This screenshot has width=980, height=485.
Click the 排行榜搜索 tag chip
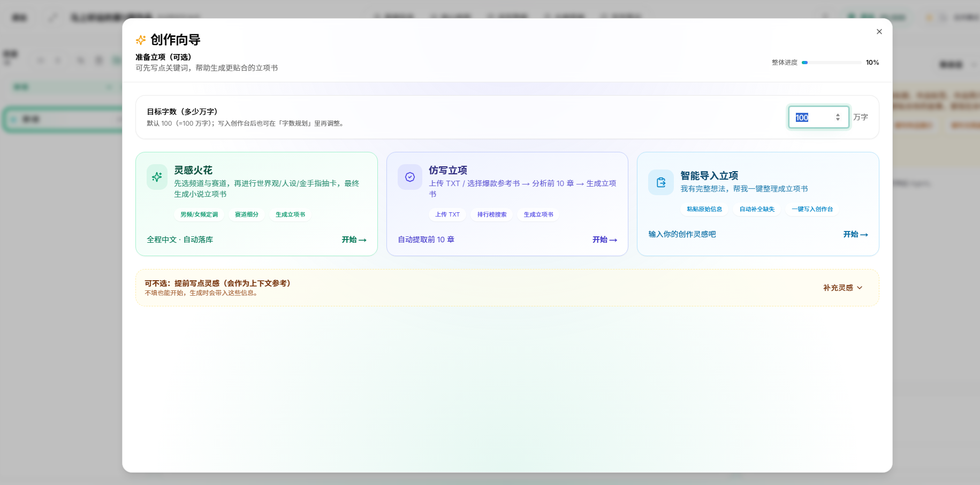(491, 214)
